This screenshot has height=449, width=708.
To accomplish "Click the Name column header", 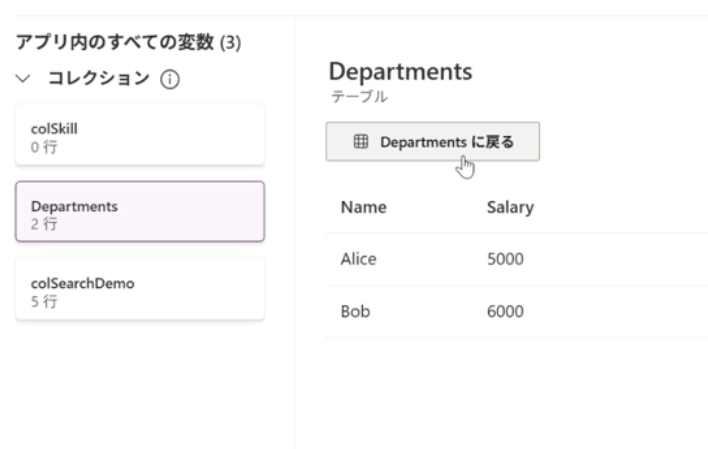I will (363, 208).
